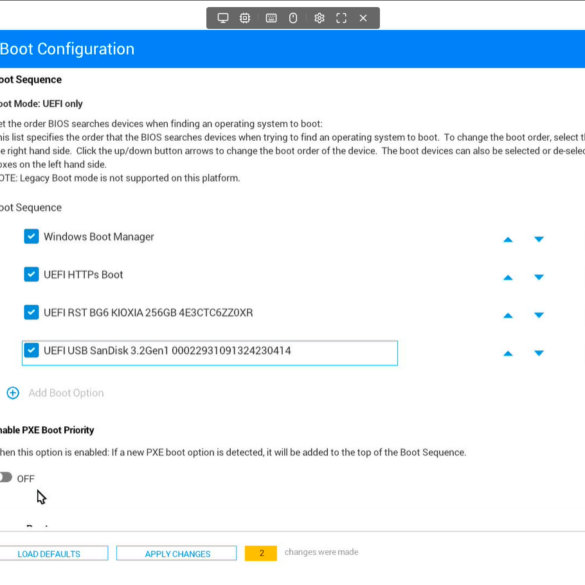The width and height of the screenshot is (585, 585).
Task: Select the UEFI HTTPs Boot entry text
Action: [83, 275]
